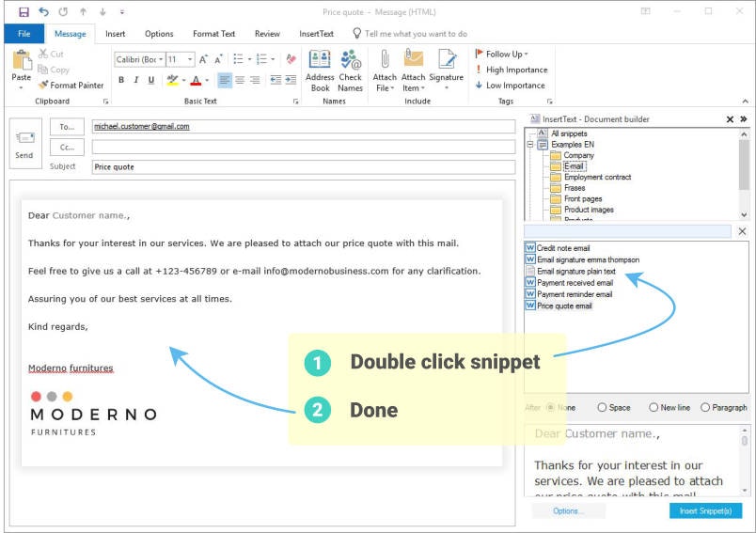Switch to the Insert tab
Screen dimensions: 756x533
pyautogui.click(x=116, y=34)
